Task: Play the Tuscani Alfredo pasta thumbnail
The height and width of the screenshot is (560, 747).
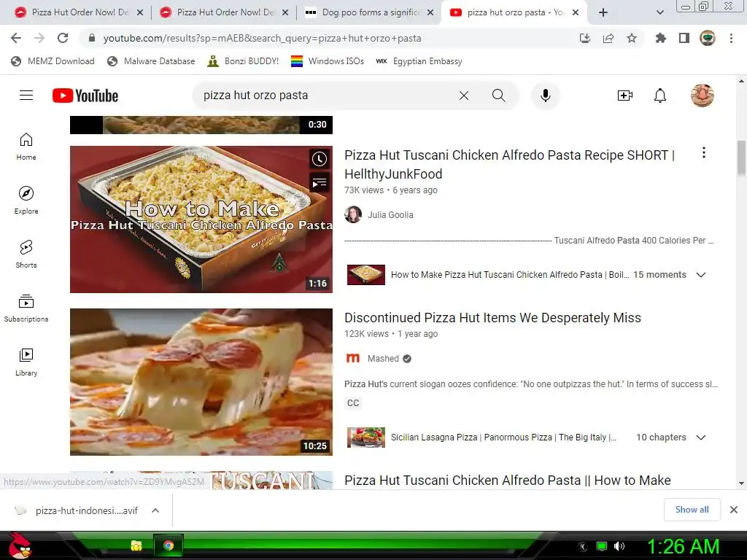Action: click(x=201, y=219)
